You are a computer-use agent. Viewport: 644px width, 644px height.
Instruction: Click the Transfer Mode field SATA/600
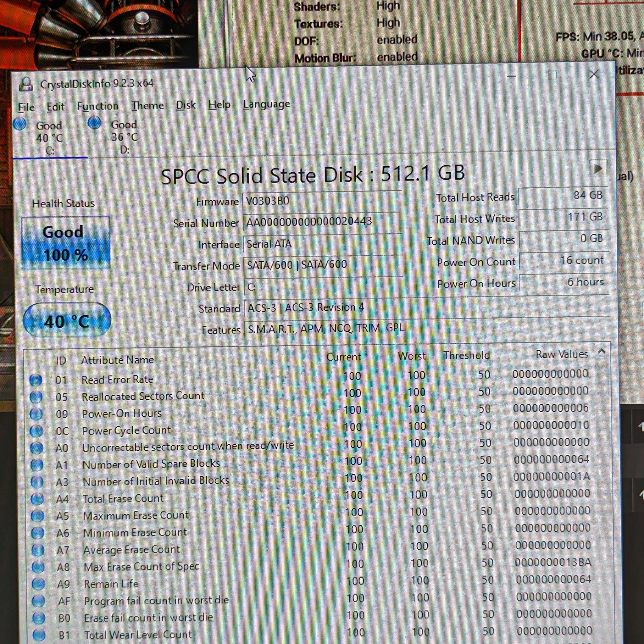[x=323, y=265]
